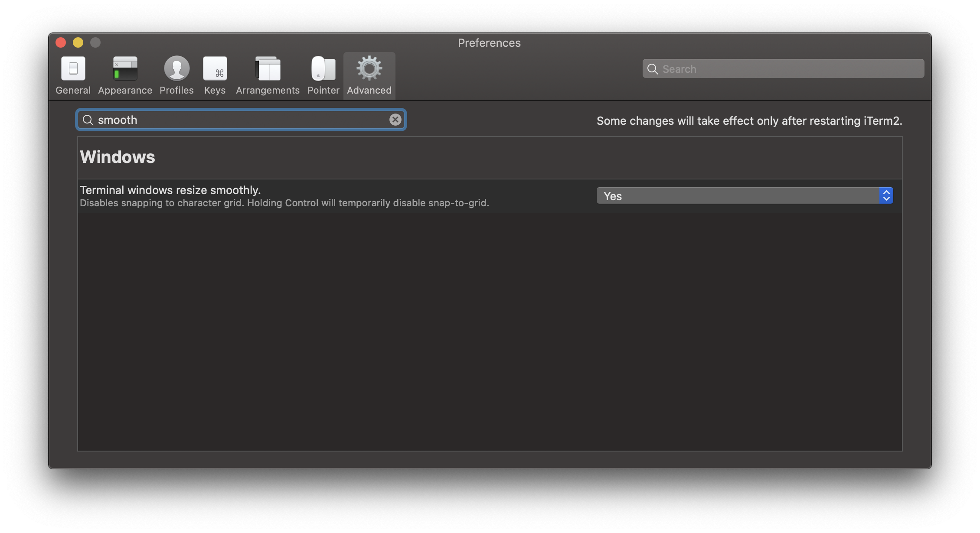Open the Appearance preferences icon
The image size is (980, 533).
tap(125, 69)
